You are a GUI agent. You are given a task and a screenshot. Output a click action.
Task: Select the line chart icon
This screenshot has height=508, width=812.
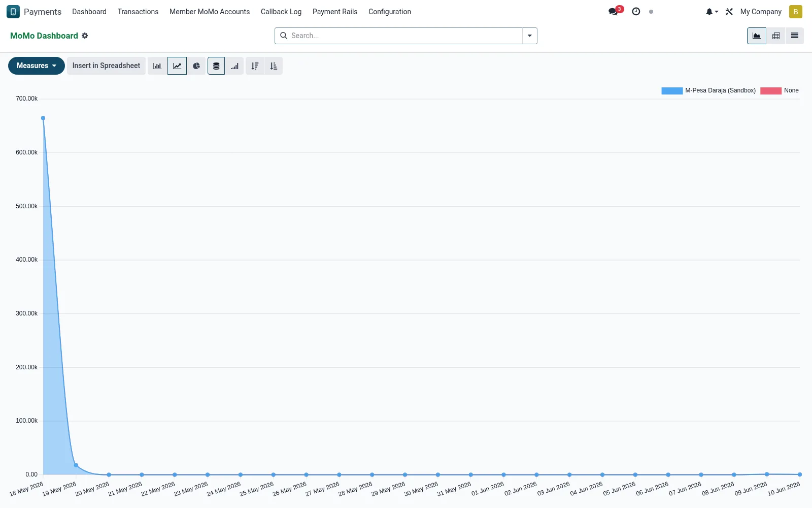point(177,66)
